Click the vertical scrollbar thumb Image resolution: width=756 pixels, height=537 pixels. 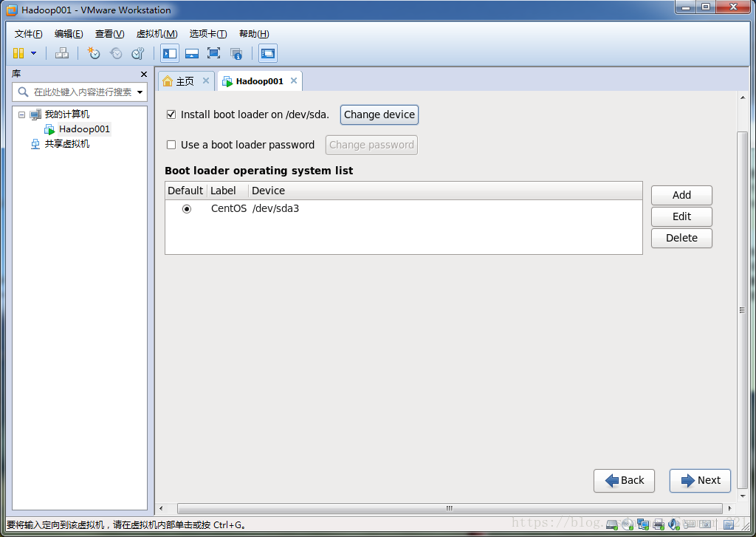pyautogui.click(x=743, y=310)
